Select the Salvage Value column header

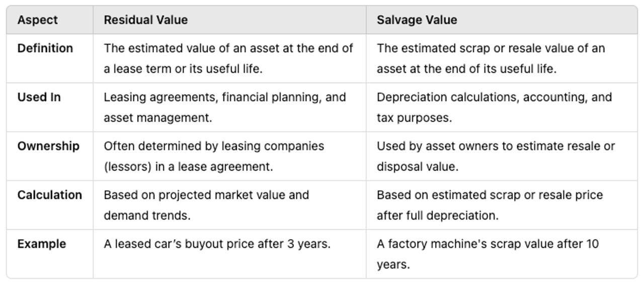417,20
